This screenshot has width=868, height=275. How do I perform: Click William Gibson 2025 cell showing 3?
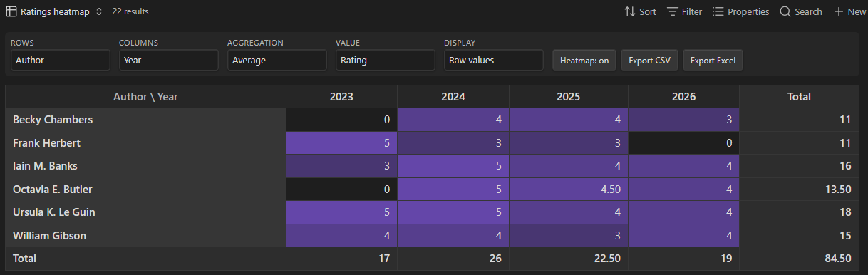(569, 236)
